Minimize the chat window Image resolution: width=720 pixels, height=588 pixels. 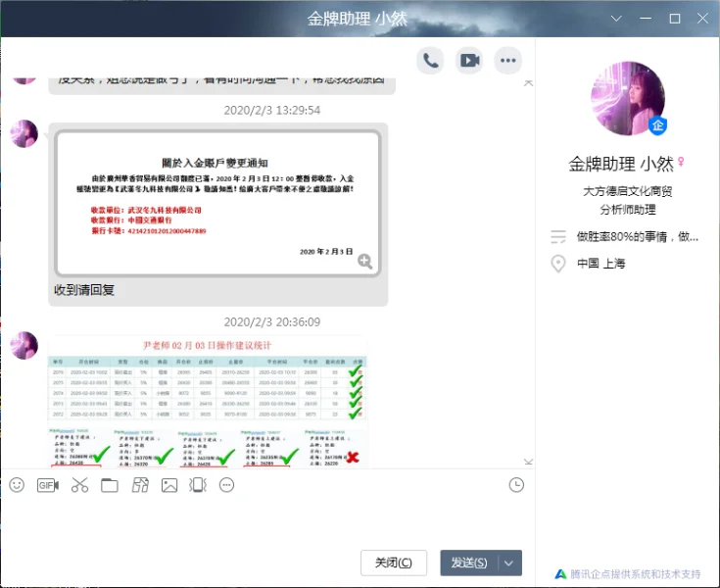pyautogui.click(x=646, y=19)
